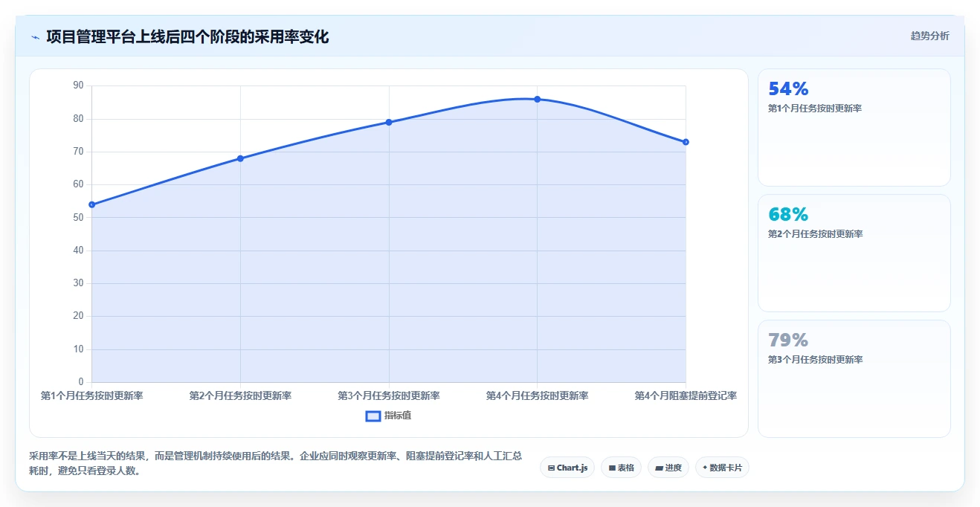Click the trend icon beside the title
Image resolution: width=980 pixels, height=507 pixels.
coord(35,37)
